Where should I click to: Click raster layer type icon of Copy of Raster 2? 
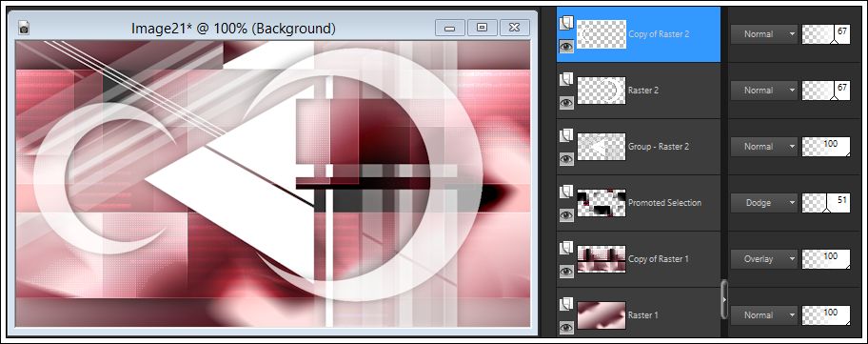(565, 23)
